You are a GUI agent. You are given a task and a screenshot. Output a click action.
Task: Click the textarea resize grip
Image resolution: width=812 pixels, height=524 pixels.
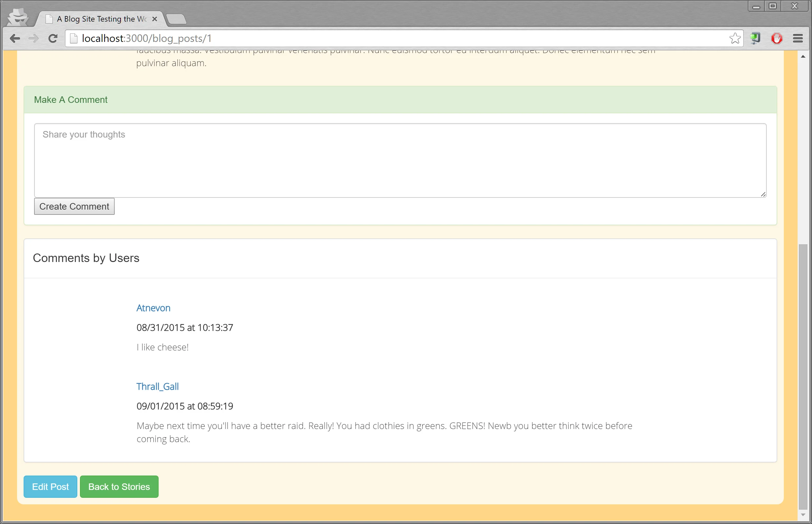pyautogui.click(x=763, y=194)
